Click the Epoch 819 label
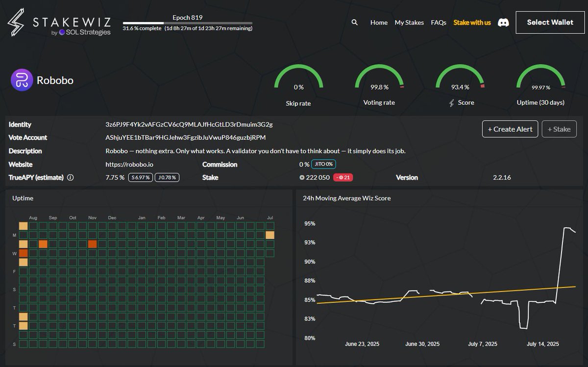The image size is (588, 367). click(x=188, y=17)
